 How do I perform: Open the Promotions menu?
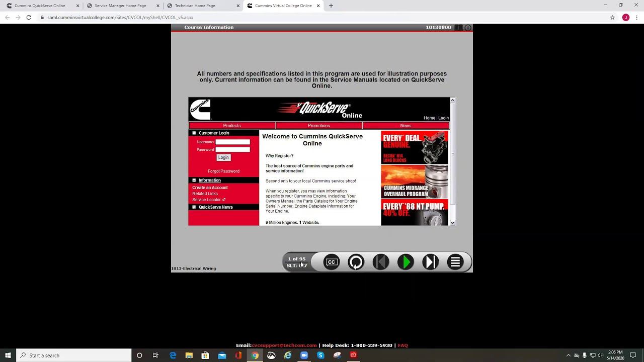tap(319, 126)
